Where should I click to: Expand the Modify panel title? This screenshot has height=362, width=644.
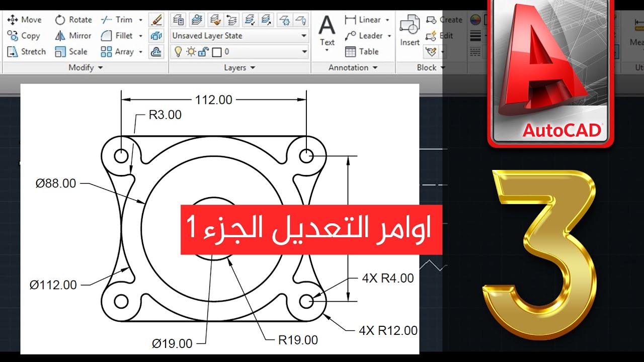click(x=86, y=67)
